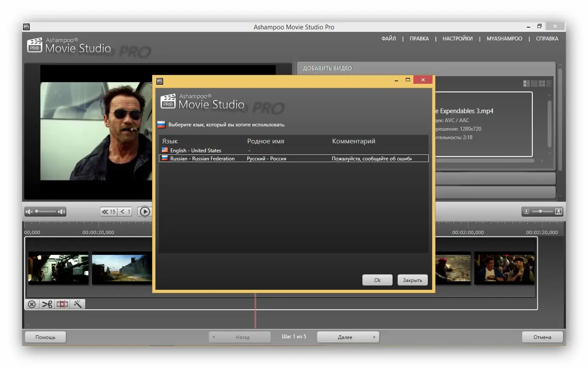Image resolution: width=588 pixels, height=368 pixels.
Task: Switch to list details view icon
Action: click(550, 83)
